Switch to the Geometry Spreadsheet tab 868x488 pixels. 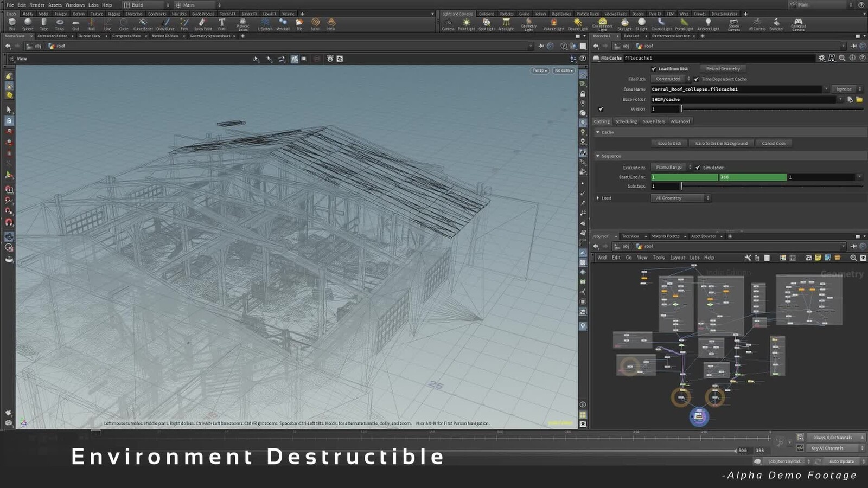[x=210, y=36]
